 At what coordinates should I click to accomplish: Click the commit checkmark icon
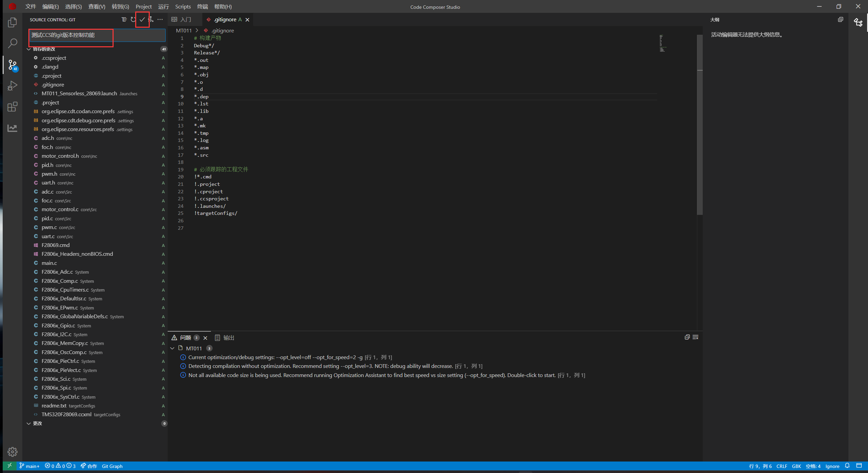click(x=142, y=20)
